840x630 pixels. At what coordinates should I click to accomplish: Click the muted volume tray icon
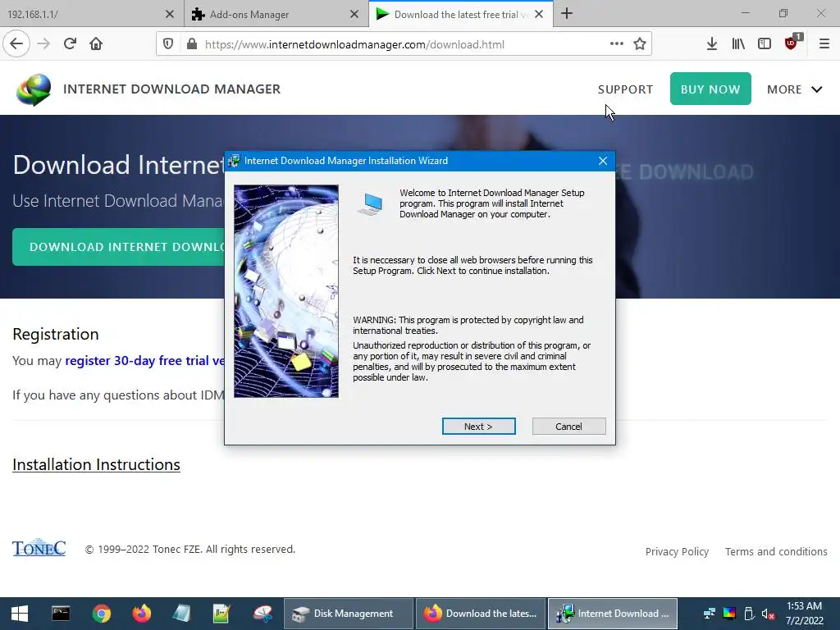point(768,614)
